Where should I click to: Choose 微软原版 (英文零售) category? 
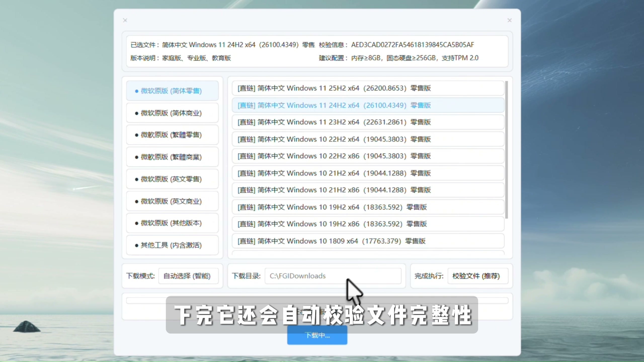click(172, 179)
